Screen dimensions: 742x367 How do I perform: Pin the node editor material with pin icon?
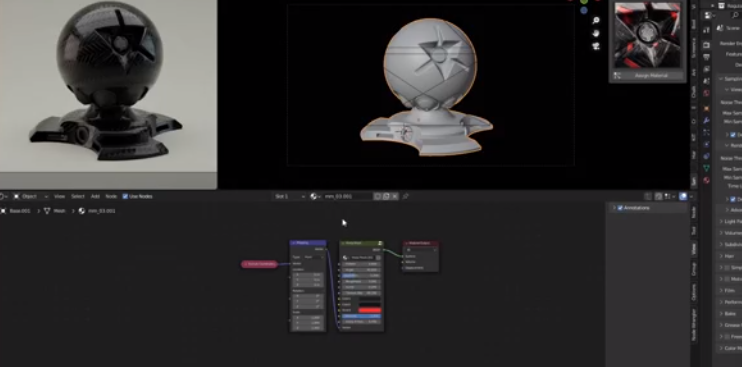[x=406, y=196]
